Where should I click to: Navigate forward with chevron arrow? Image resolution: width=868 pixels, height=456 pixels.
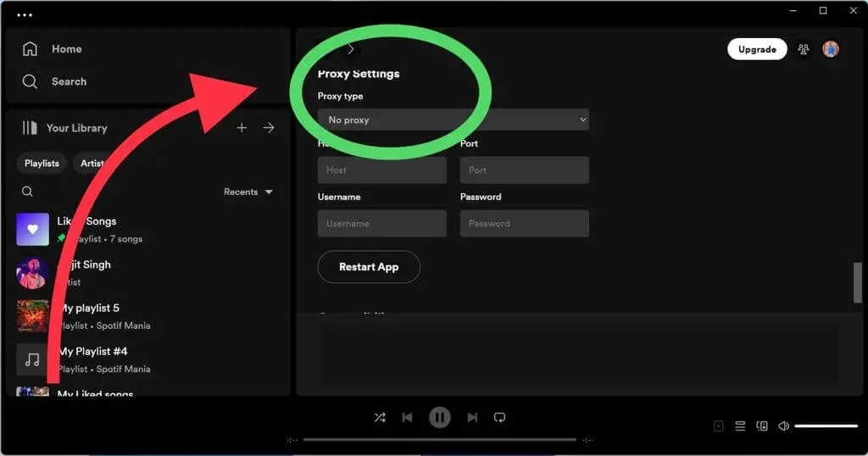[350, 49]
